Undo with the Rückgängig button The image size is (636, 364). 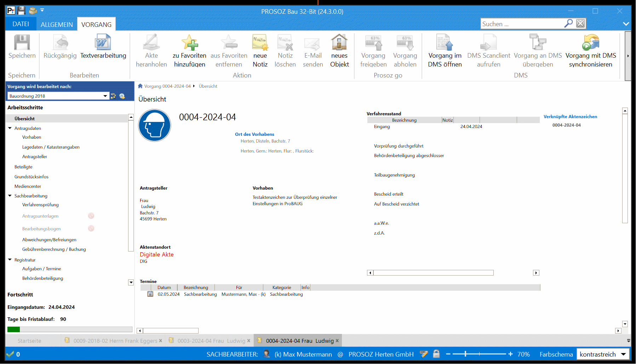point(60,47)
